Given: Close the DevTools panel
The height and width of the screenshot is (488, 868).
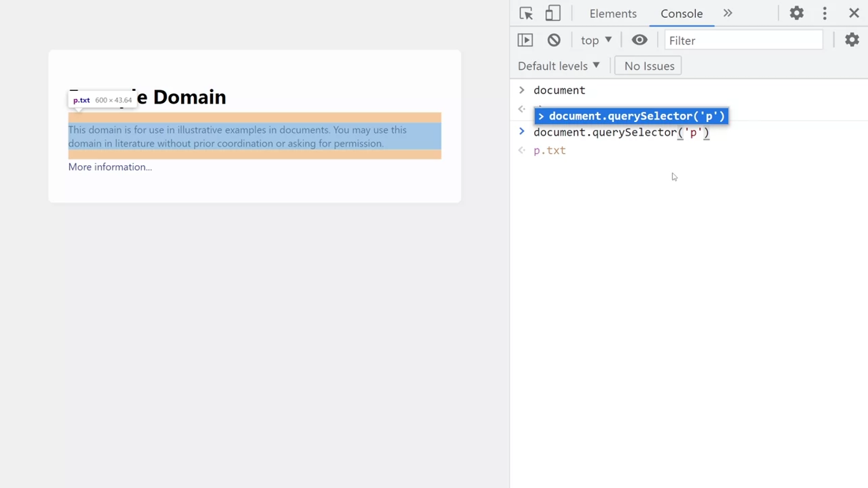Looking at the screenshot, I should 854,13.
